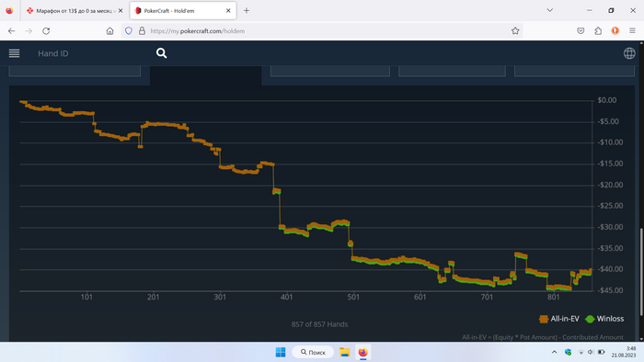Open File Explorer from taskbar
Image resolution: width=644 pixels, height=362 pixels.
(344, 352)
